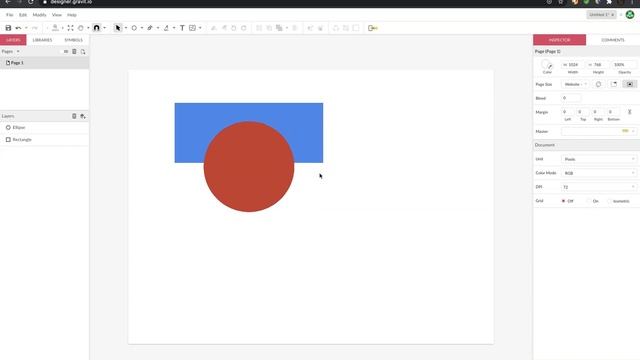Screen dimensions: 640x360
Task: Select the Off grid radio button
Action: tap(563, 201)
